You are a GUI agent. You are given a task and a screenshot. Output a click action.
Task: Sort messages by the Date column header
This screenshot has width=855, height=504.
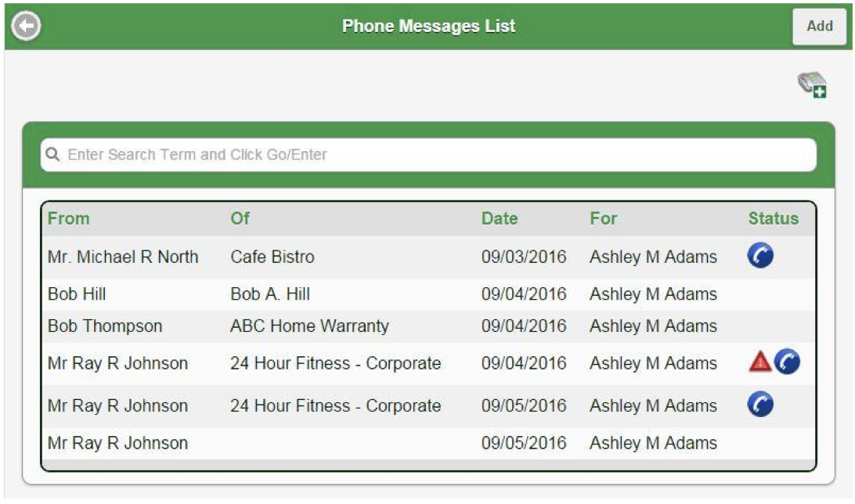point(502,219)
